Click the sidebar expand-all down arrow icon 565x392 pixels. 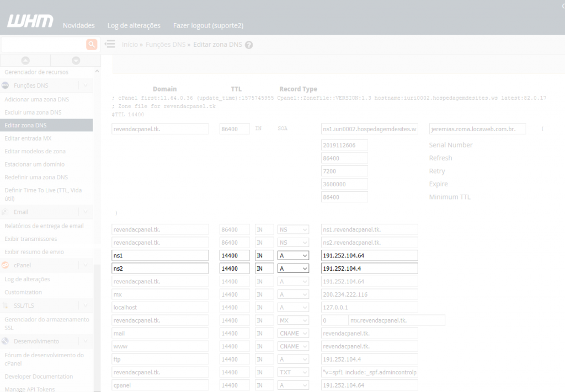[76, 61]
